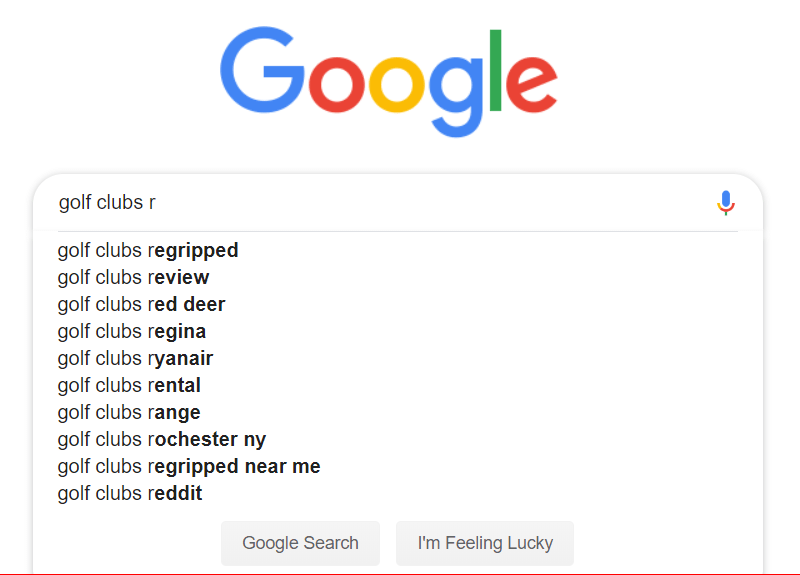Click the blue capital G in the Google logo
800x575 pixels.
click(262, 72)
